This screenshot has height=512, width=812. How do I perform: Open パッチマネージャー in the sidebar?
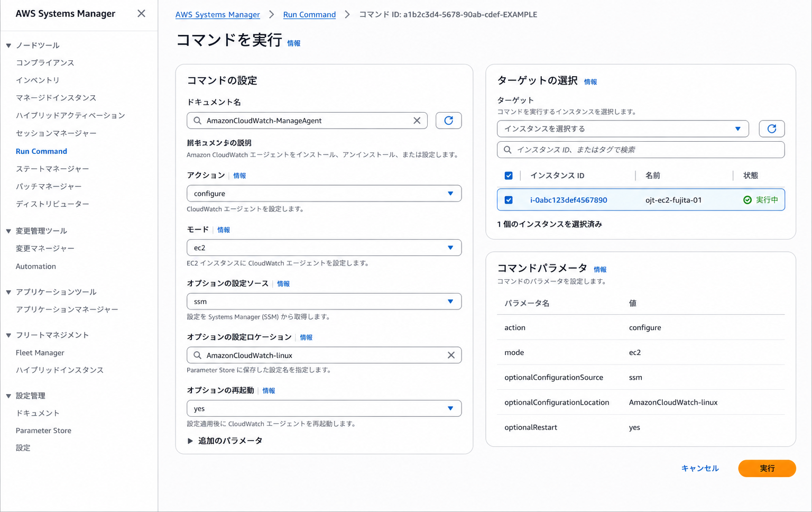point(49,187)
